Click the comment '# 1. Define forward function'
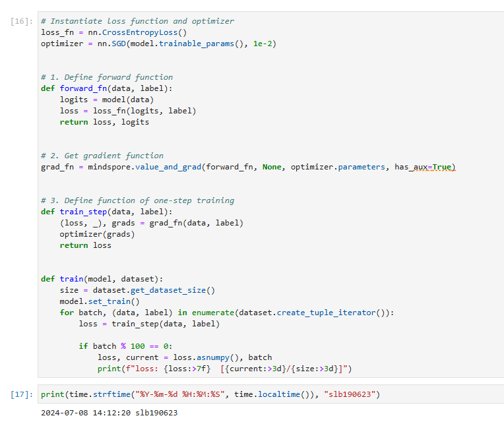Screen dimensions: 504x422 (107, 77)
